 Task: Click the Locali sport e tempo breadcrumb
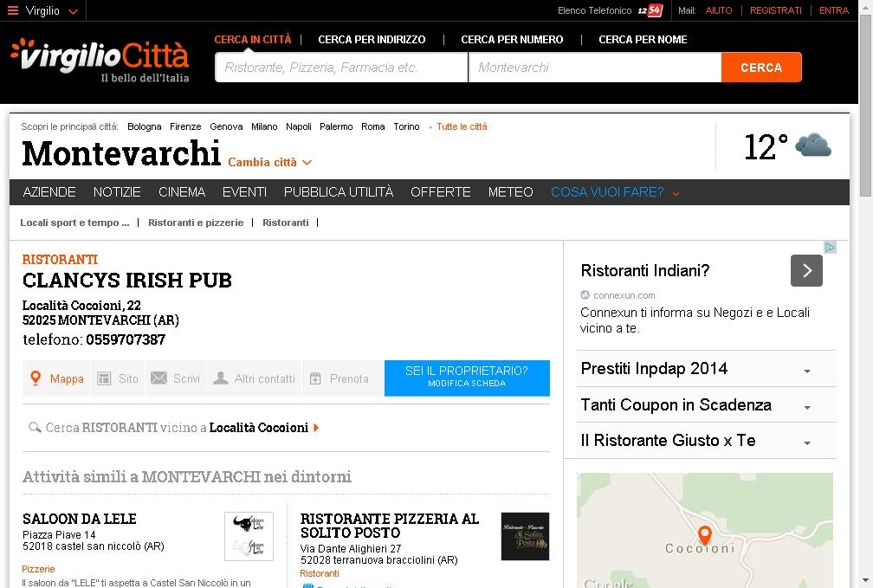pyautogui.click(x=74, y=223)
